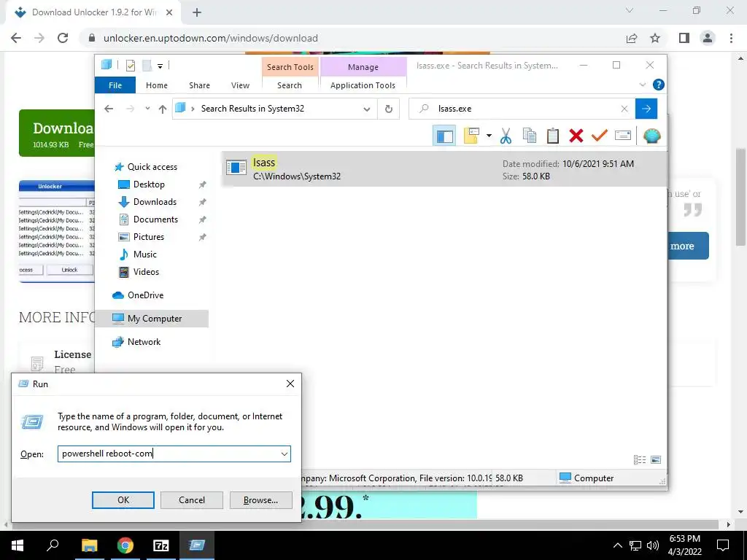Open the Windows Start menu
This screenshot has width=747, height=560.
[18, 545]
